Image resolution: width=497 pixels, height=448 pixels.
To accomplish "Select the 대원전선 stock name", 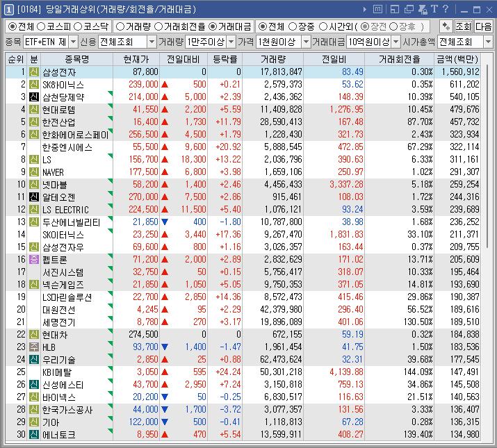I will point(59,310).
